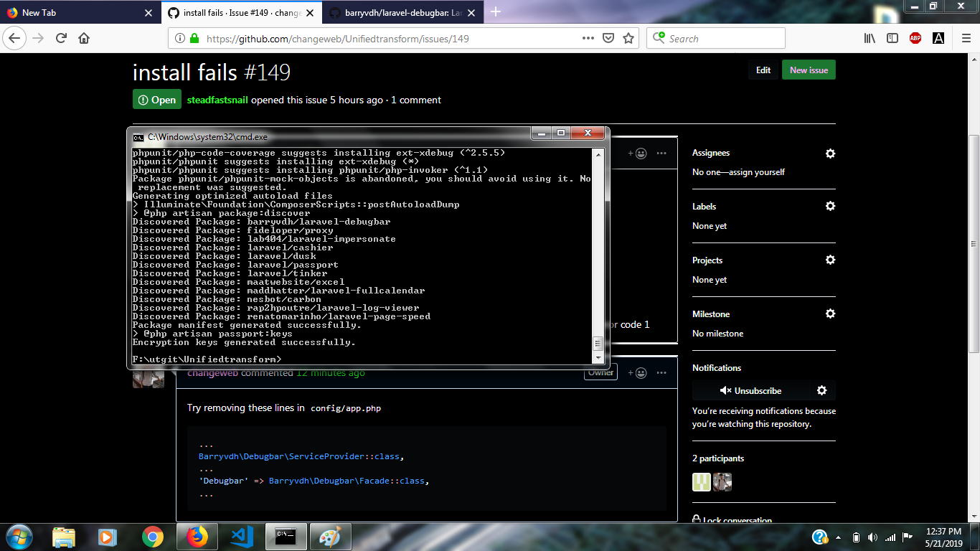980x551 pixels.
Task: Add an emoji reaction to changeweb's comment
Action: point(639,372)
